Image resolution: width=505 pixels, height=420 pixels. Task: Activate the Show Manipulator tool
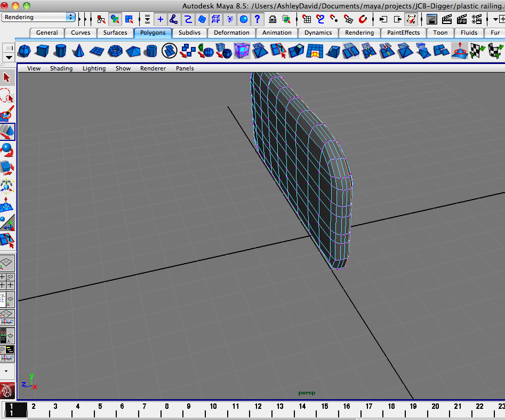click(7, 223)
